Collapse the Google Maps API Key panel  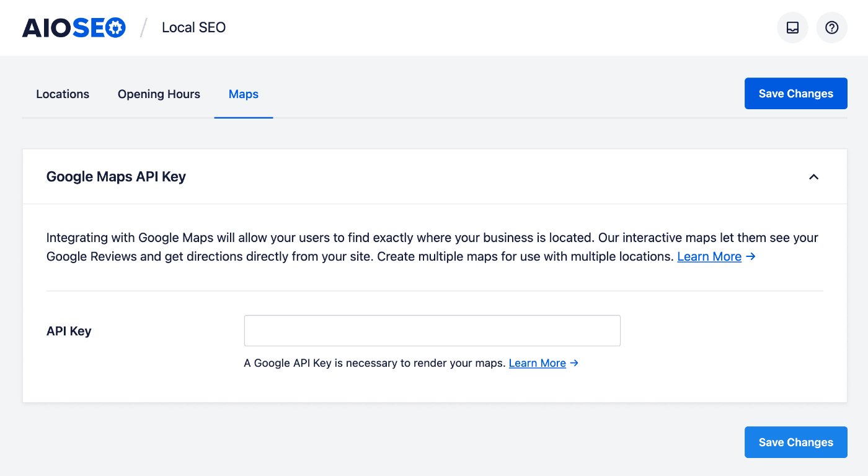coord(813,177)
